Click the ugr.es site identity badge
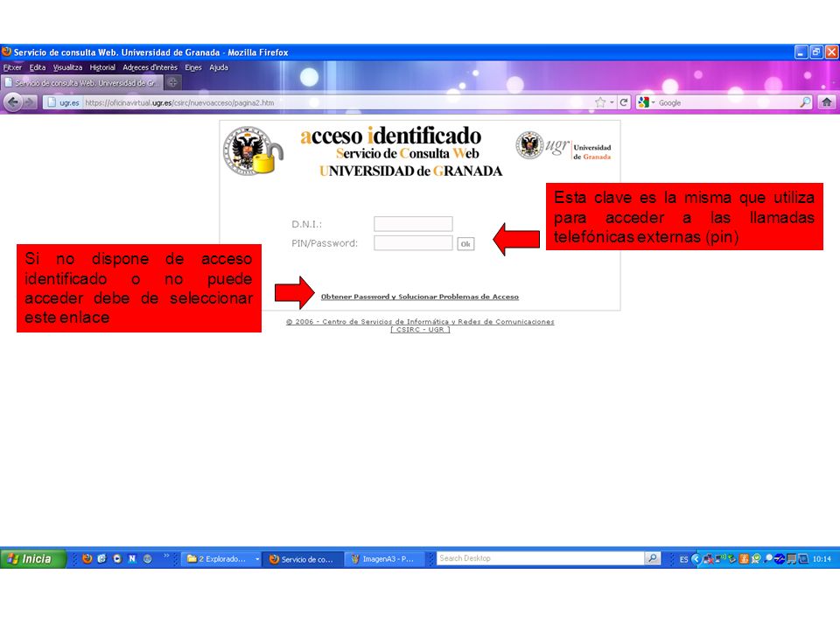Image resolution: width=840 pixels, height=630 pixels. (x=63, y=103)
